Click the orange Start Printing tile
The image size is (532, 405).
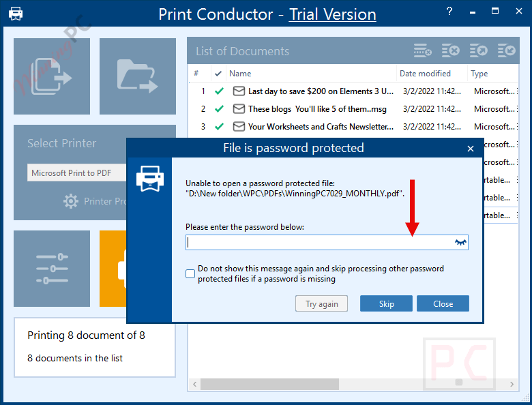point(113,269)
